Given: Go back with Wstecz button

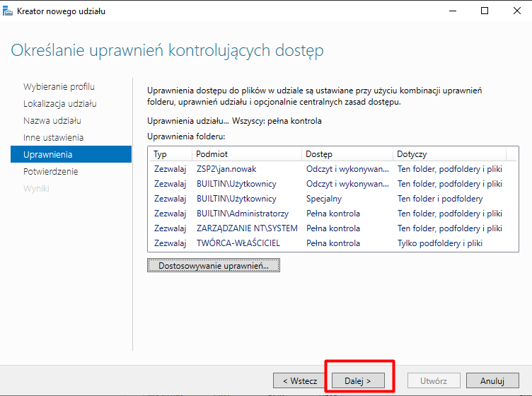Looking at the screenshot, I should [x=300, y=380].
